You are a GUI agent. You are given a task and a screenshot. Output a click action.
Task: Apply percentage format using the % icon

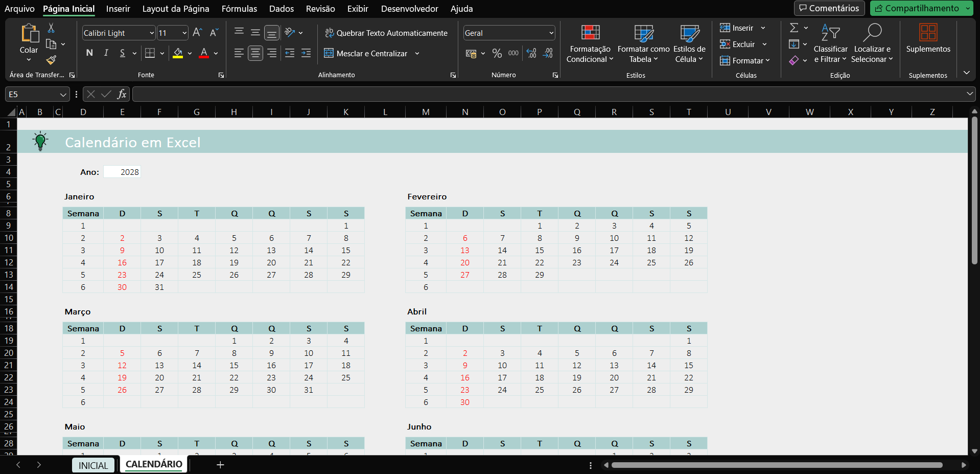(x=497, y=53)
